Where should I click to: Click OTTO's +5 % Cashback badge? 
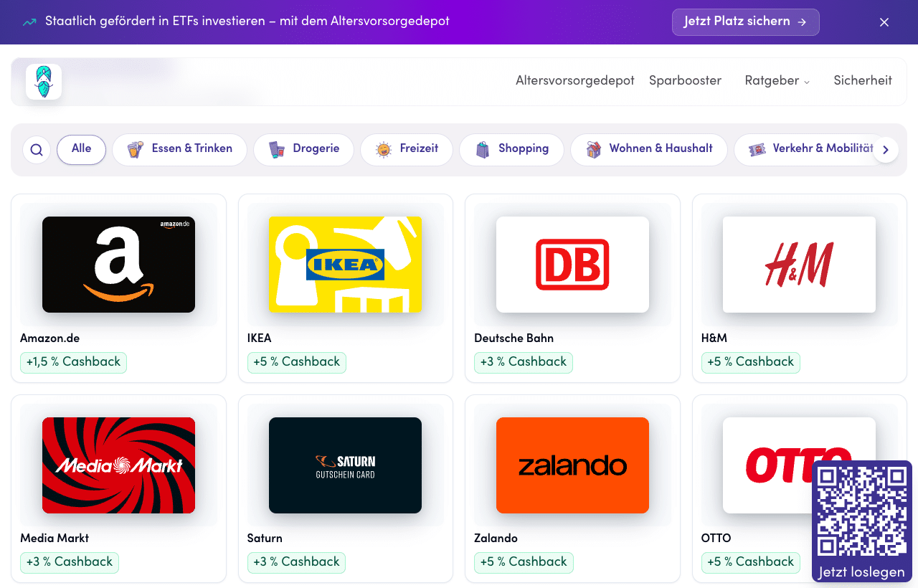(x=750, y=562)
